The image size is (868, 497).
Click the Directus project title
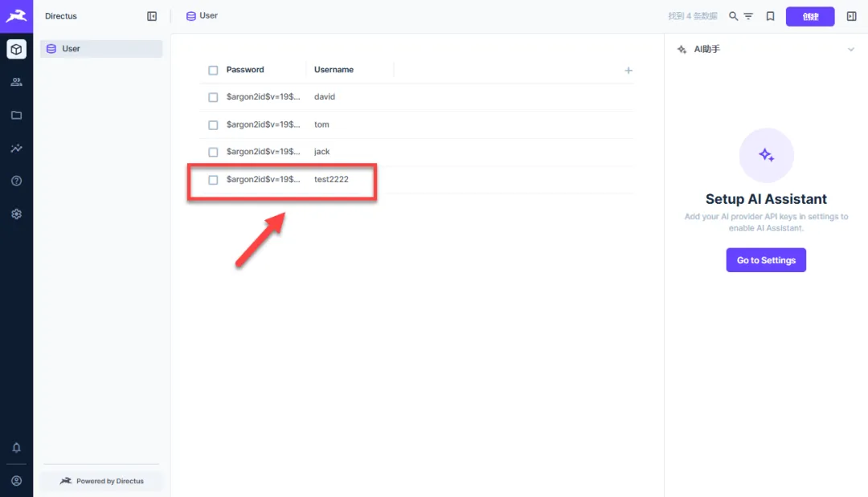tap(61, 16)
